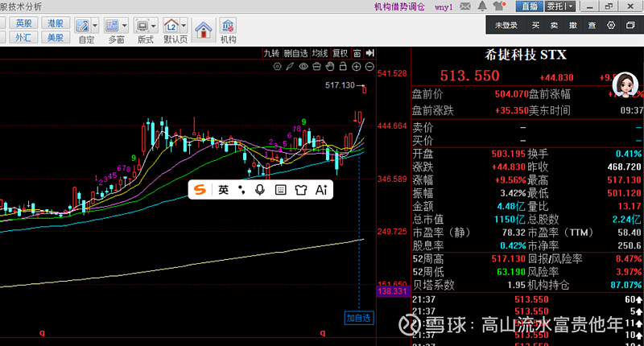Select the 港股 market button
The height and width of the screenshot is (346, 644).
pyautogui.click(x=56, y=23)
